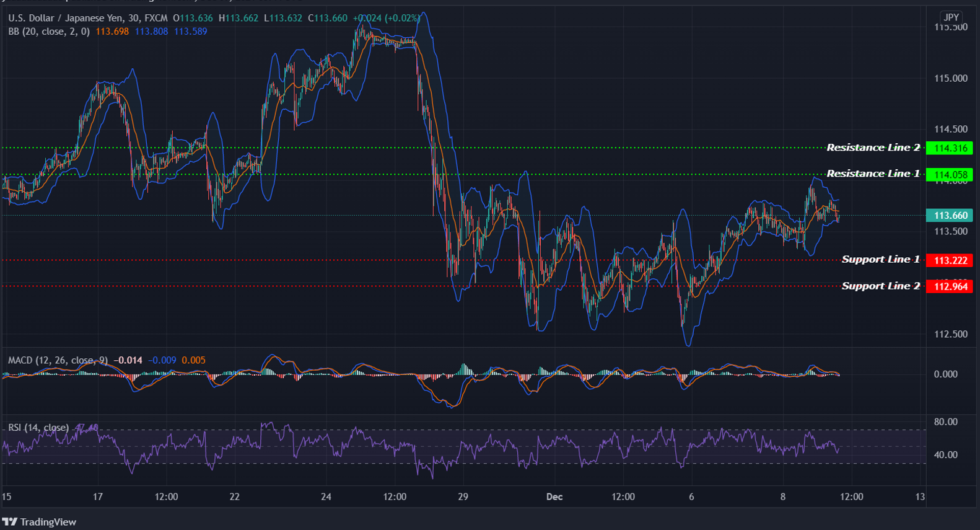Click the BB basis value 113.698
The image size is (980, 530).
click(112, 31)
